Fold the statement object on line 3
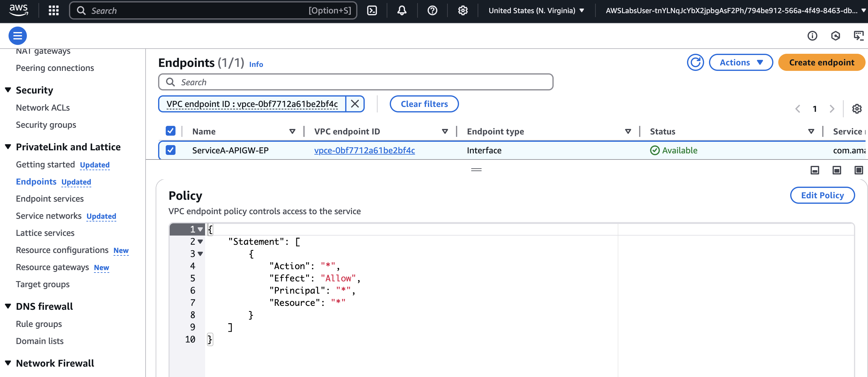 [x=200, y=254]
